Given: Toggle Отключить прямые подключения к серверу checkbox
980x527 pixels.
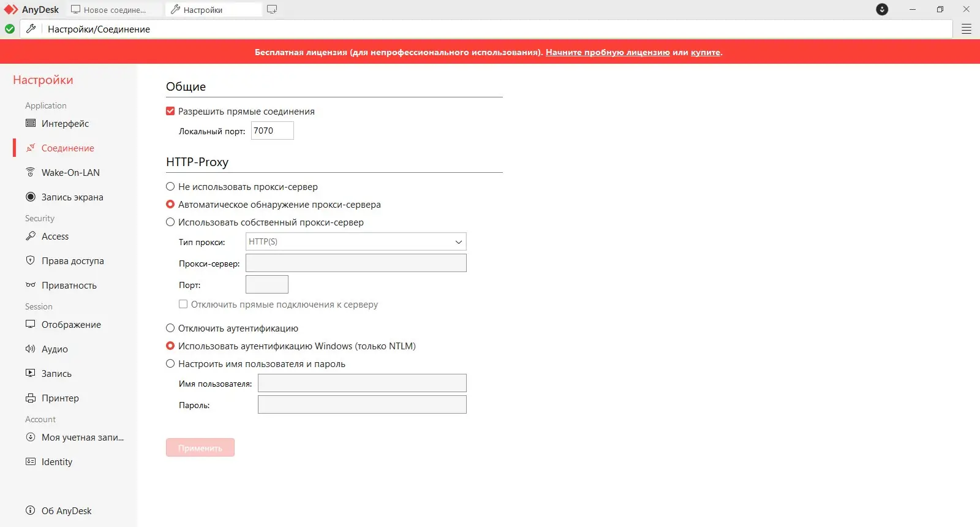Looking at the screenshot, I should click(183, 304).
